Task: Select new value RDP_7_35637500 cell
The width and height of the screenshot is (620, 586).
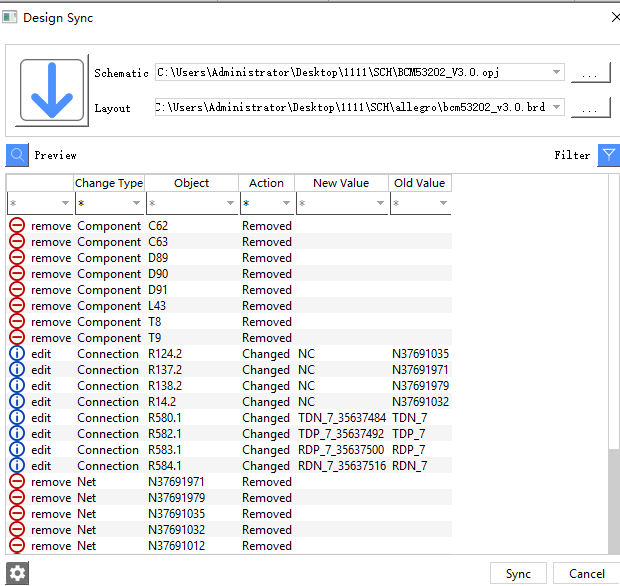Action: 341,450
